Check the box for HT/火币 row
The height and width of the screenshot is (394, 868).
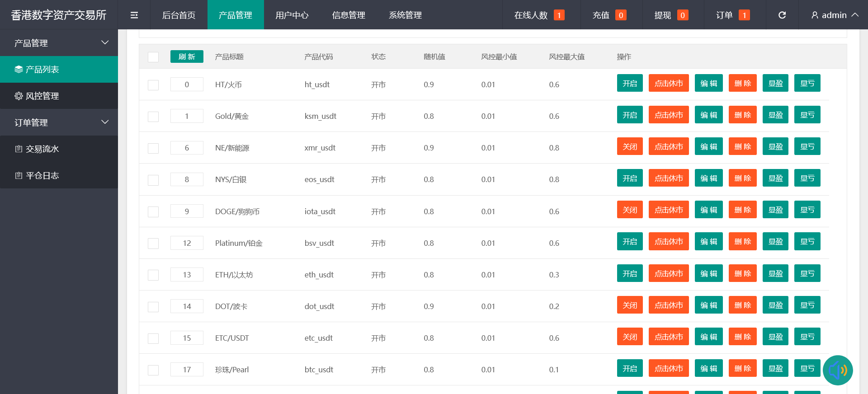pos(153,85)
